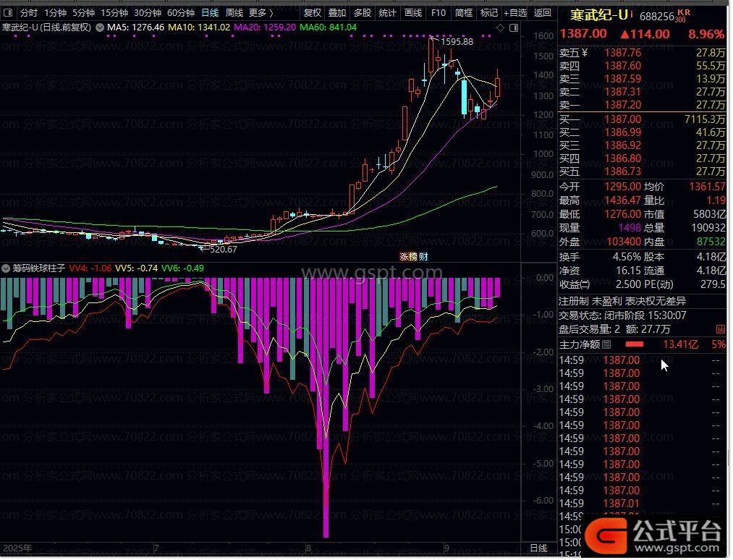Image resolution: width=733 pixels, height=560 pixels.
Task: Click the 日线 period label at bottom right
Action: click(x=538, y=548)
